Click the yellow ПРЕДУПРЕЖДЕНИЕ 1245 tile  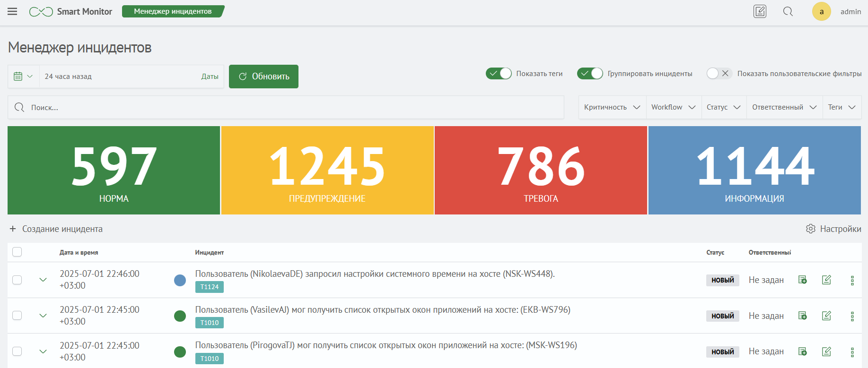[327, 170]
